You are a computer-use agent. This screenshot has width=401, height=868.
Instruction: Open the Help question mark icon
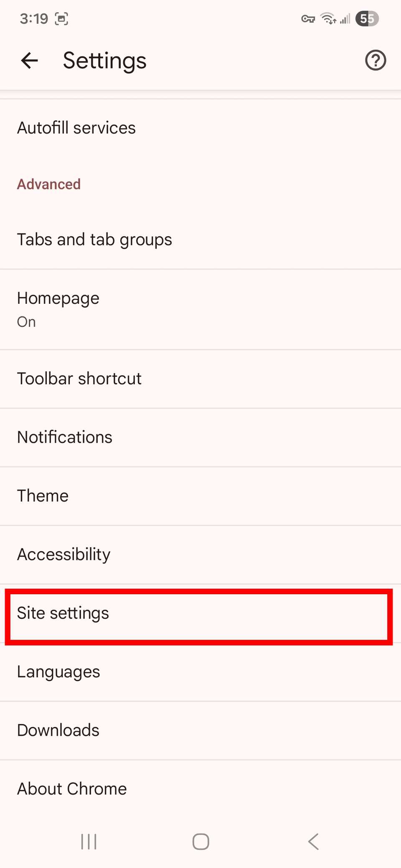375,60
